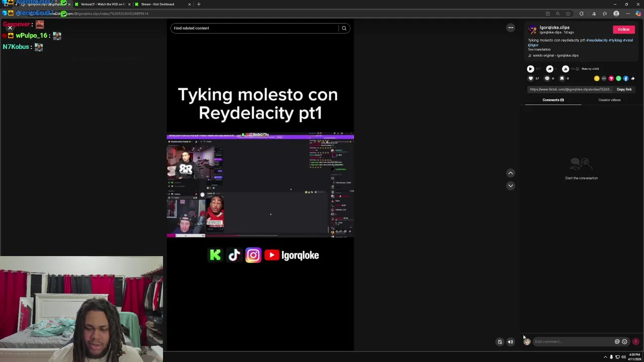The height and width of the screenshot is (362, 644).
Task: Click the TikTok video URL text
Action: (x=570, y=89)
